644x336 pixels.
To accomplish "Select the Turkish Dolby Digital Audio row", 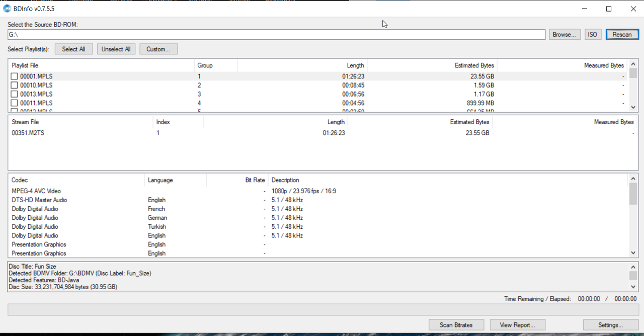I will (318, 227).
